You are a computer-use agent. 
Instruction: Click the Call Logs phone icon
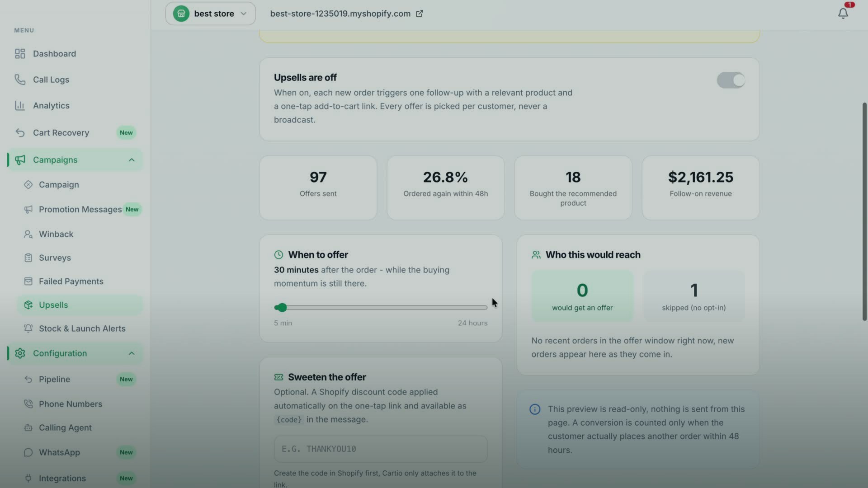pos(20,80)
